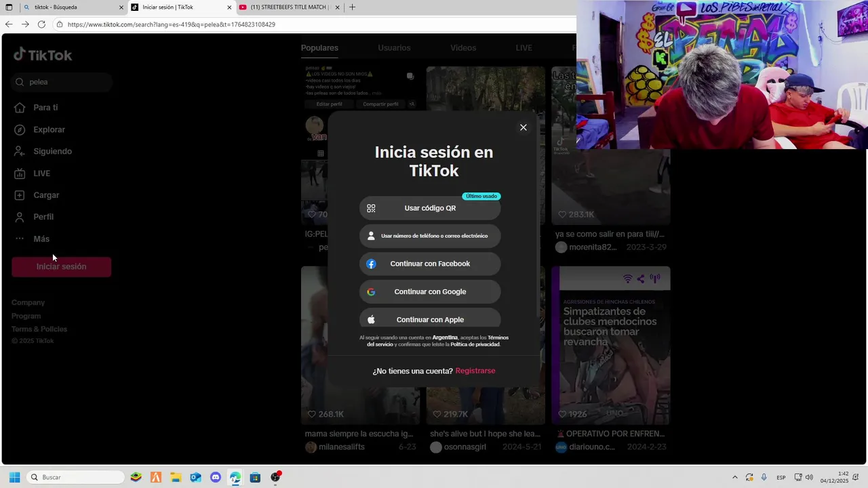This screenshot has height=488, width=868.
Task: Open Perfil in sidebar
Action: 43,217
